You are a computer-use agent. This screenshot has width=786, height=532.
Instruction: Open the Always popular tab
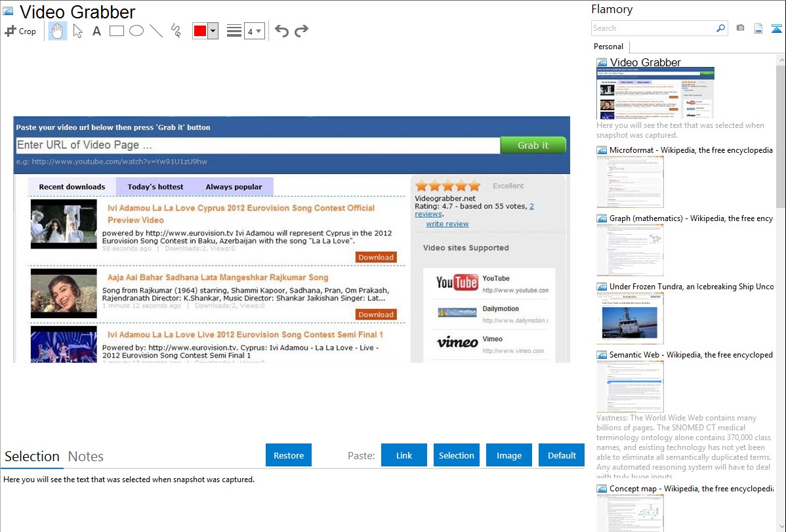click(234, 186)
